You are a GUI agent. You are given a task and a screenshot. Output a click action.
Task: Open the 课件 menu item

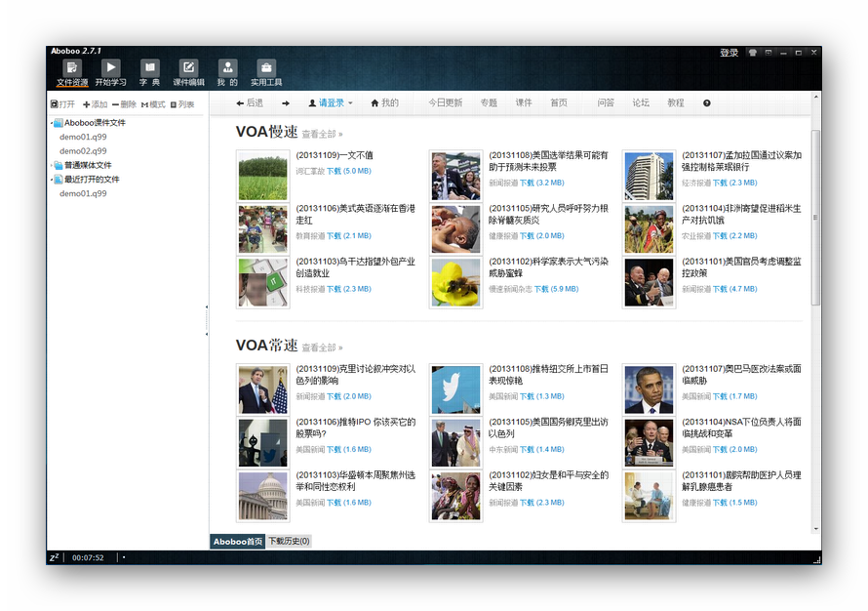524,102
